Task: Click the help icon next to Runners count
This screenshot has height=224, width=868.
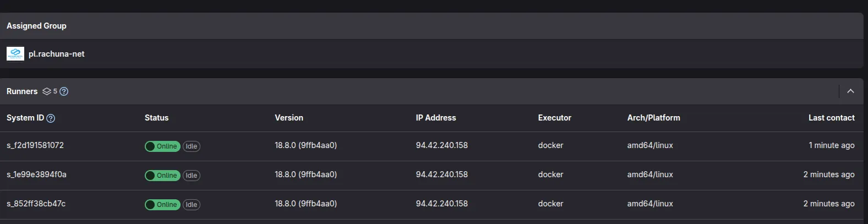Action: [x=64, y=91]
